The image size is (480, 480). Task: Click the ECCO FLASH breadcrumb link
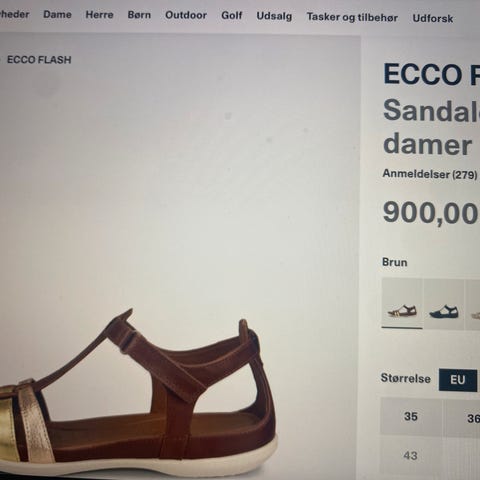(x=39, y=60)
